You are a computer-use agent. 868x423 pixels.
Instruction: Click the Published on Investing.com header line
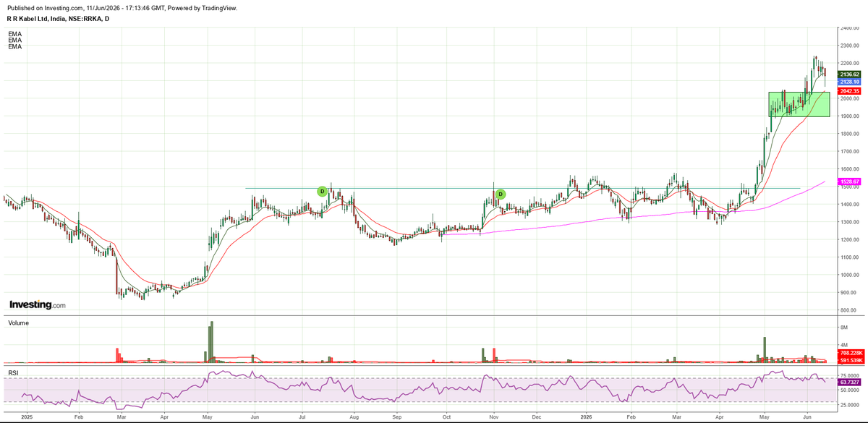[122, 8]
